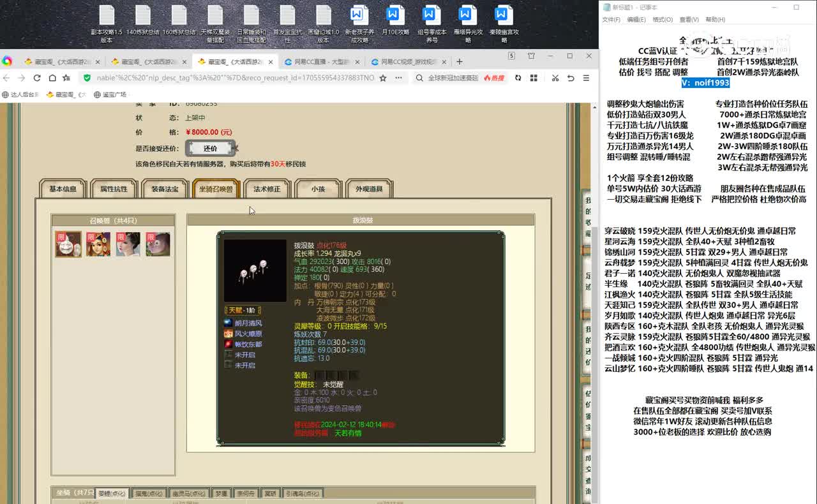Image resolution: width=817 pixels, height=504 pixels.
Task: Open the 基本信息 tab
Action: click(63, 189)
